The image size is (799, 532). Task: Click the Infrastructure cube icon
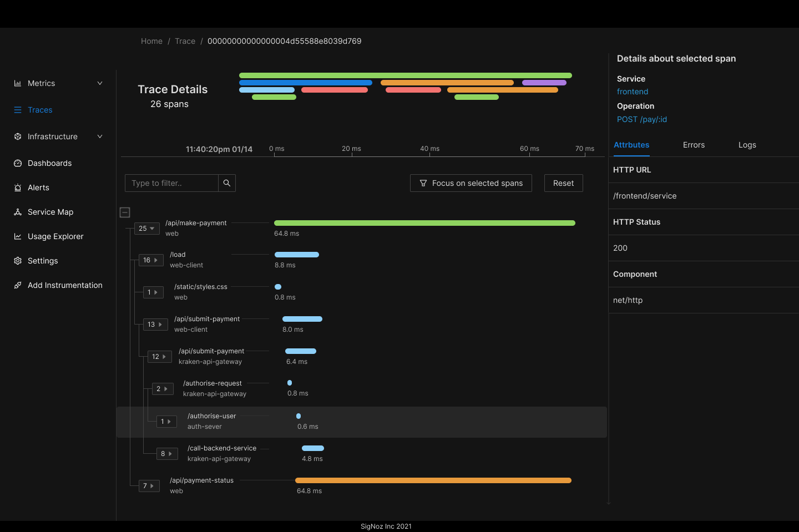point(18,136)
